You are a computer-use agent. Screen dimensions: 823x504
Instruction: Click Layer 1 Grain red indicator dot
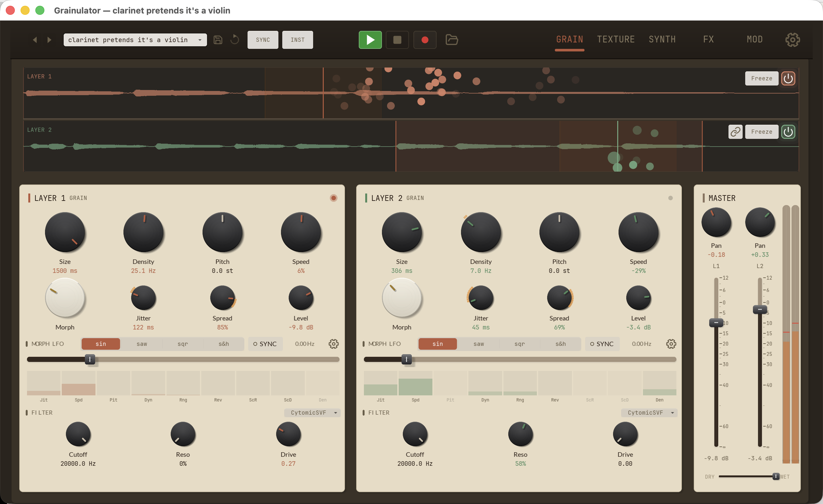333,198
